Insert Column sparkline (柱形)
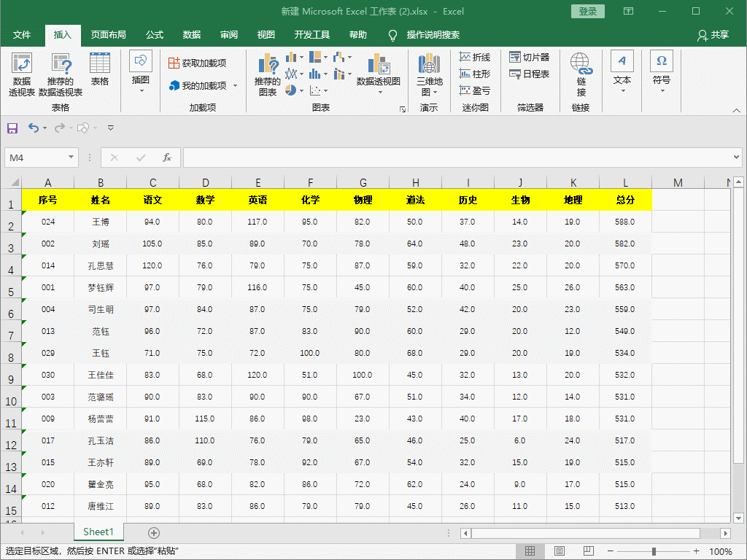The height and width of the screenshot is (560, 747). (474, 74)
